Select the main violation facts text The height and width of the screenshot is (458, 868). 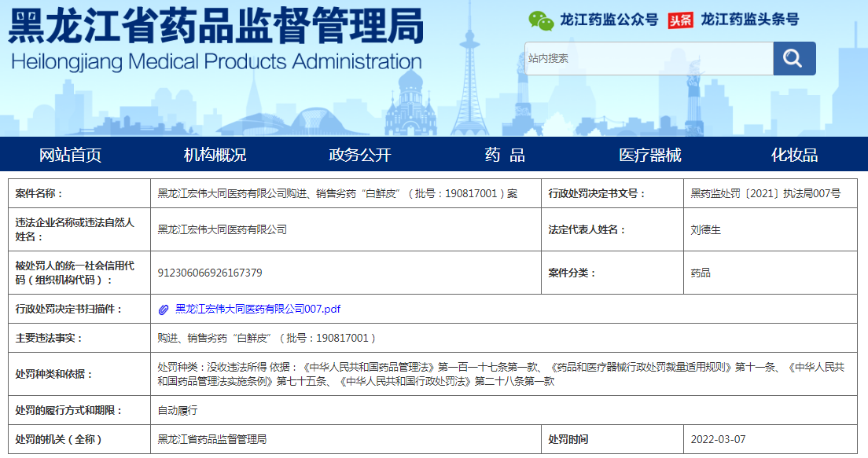(x=267, y=338)
